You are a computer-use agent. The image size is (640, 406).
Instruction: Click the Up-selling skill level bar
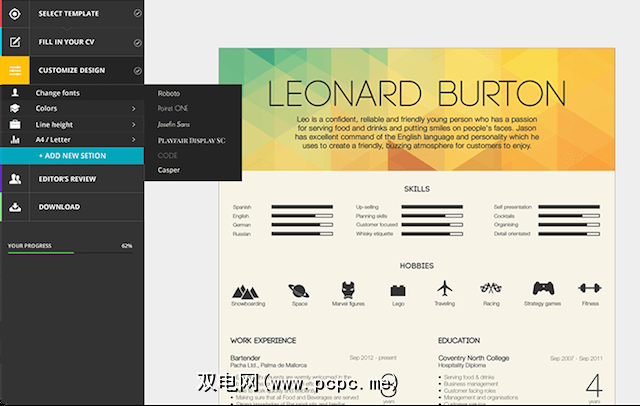[432, 207]
